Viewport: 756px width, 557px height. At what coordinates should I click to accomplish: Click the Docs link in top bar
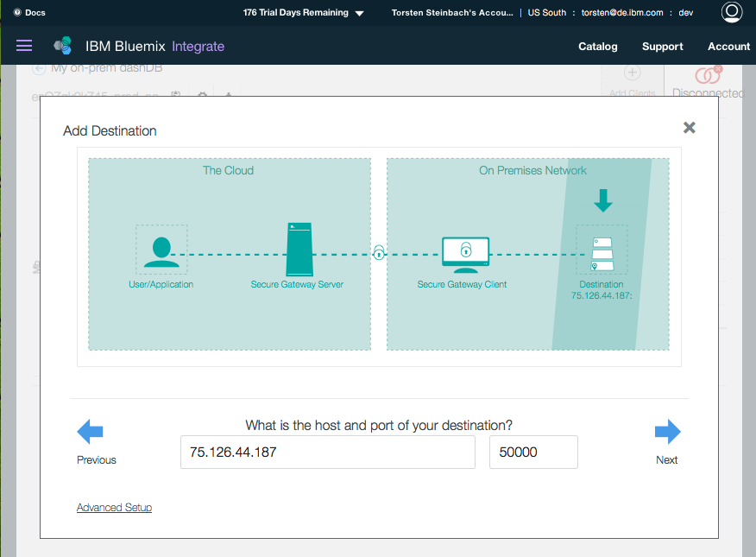pos(35,13)
